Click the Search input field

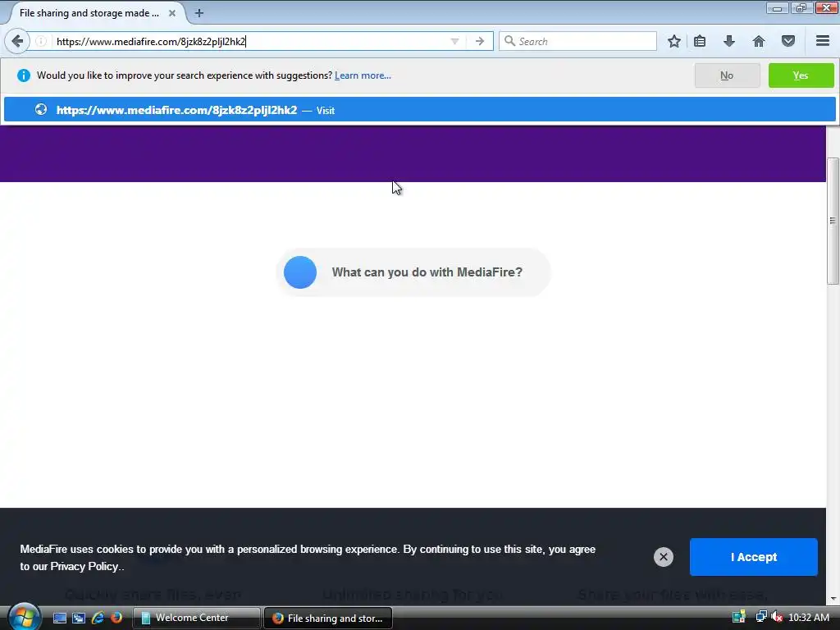point(577,41)
